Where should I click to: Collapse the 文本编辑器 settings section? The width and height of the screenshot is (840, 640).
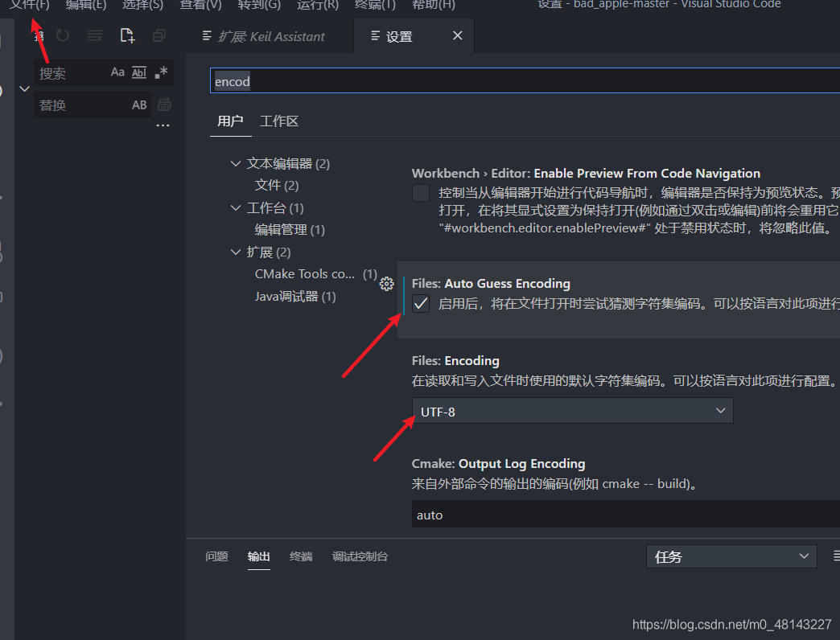234,163
